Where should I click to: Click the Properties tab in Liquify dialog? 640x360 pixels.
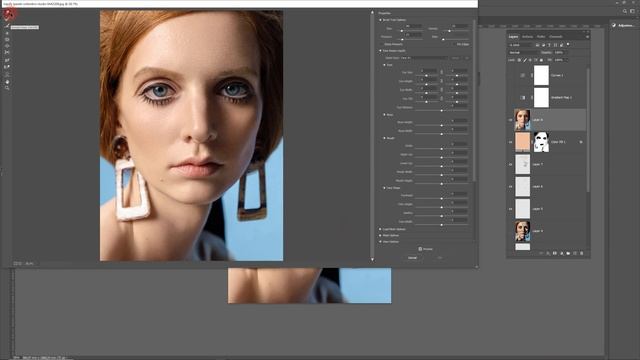384,13
